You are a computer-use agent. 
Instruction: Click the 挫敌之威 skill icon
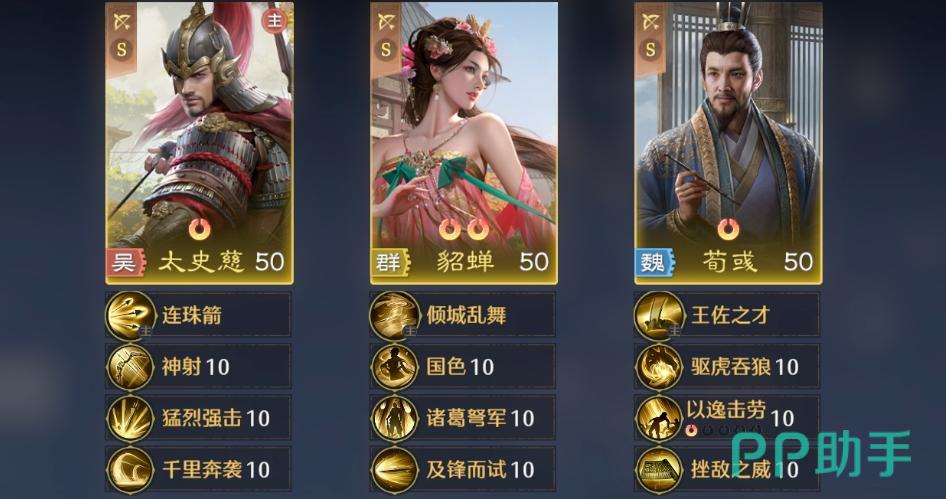click(x=659, y=469)
